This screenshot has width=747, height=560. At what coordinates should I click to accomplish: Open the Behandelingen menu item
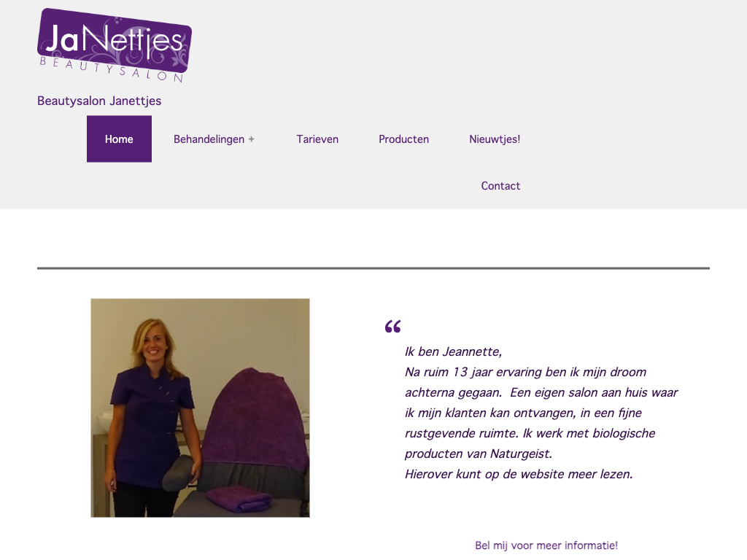coord(209,139)
